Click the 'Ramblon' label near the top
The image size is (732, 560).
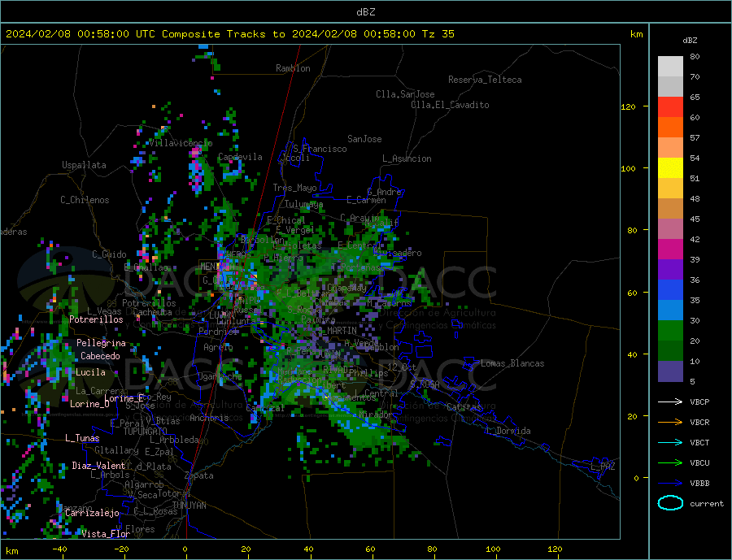(293, 68)
